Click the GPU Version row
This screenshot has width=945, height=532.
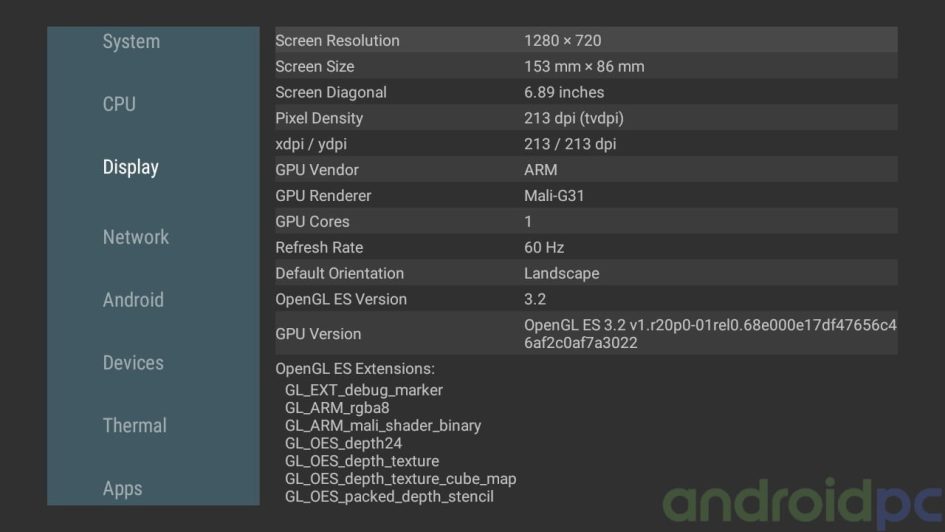pos(586,334)
